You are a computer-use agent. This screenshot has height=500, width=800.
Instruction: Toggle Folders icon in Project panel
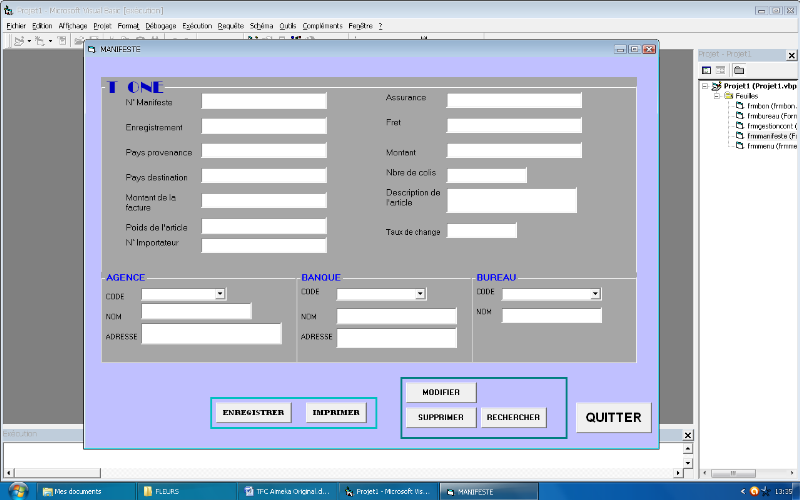click(x=738, y=70)
